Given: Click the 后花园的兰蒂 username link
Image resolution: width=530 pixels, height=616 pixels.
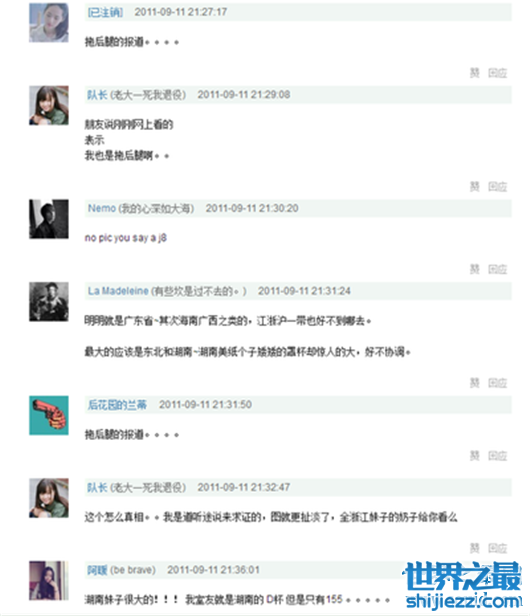Looking at the screenshot, I should (117, 405).
